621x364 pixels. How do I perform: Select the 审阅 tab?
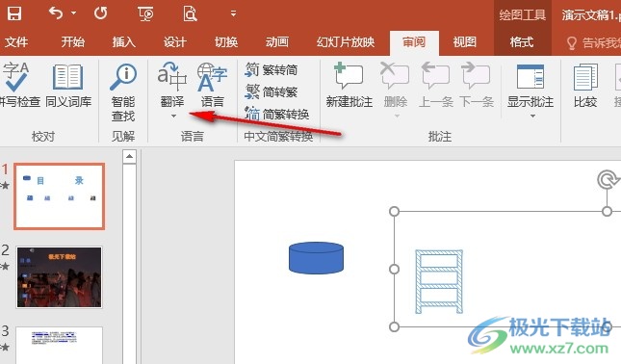pos(414,42)
